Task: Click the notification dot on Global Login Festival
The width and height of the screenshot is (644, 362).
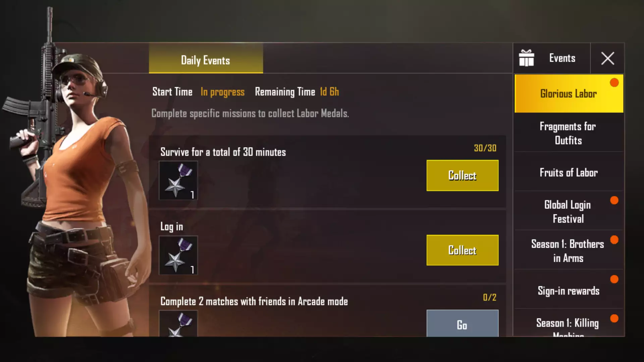Action: [x=614, y=200]
